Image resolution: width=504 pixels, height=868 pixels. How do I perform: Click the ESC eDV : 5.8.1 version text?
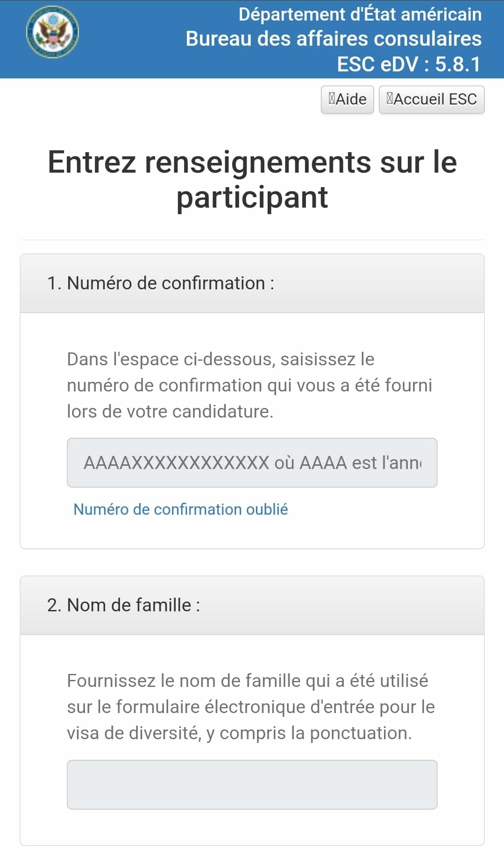pos(409,64)
